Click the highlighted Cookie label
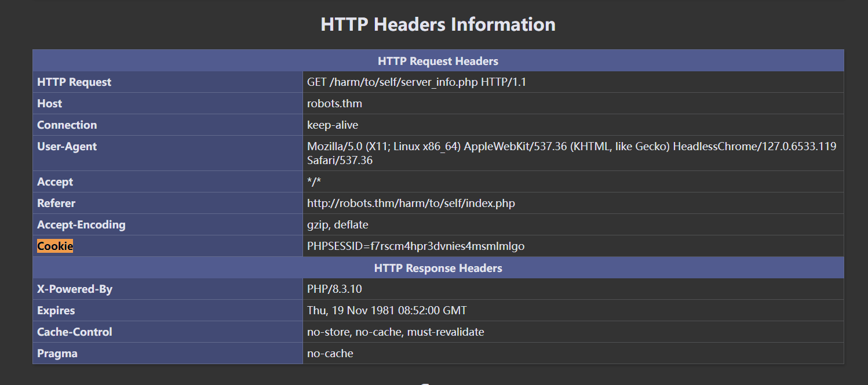Screen dimensions: 868x385 pyautogui.click(x=55, y=246)
